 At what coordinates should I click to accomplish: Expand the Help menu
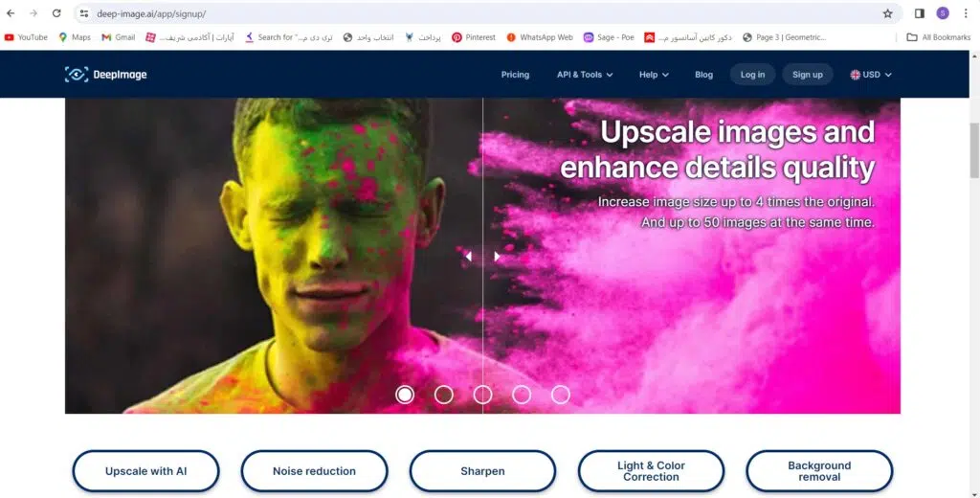(654, 75)
